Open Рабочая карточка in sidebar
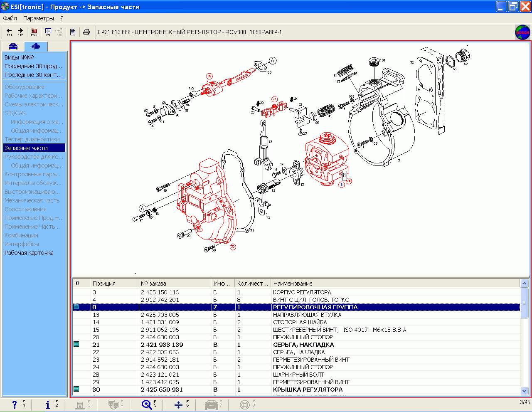The image size is (532, 412). pyautogui.click(x=29, y=253)
